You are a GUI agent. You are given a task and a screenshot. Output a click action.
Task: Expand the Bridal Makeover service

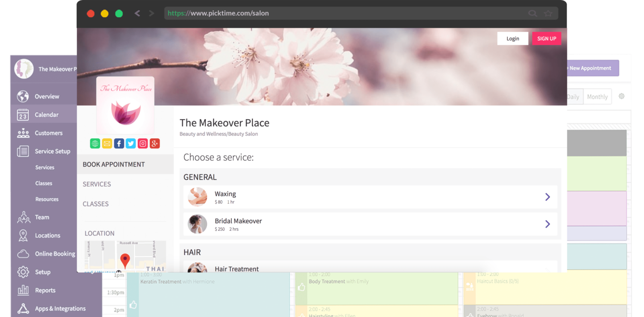[547, 224]
